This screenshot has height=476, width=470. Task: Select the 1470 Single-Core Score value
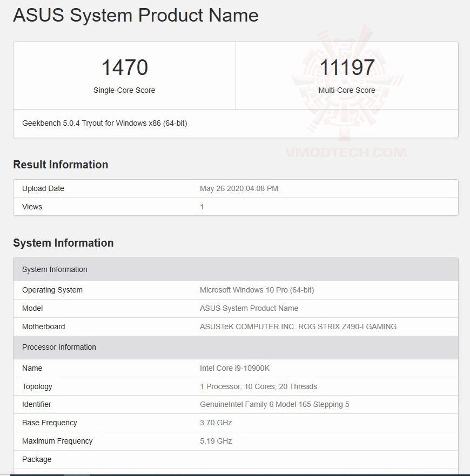(x=124, y=67)
